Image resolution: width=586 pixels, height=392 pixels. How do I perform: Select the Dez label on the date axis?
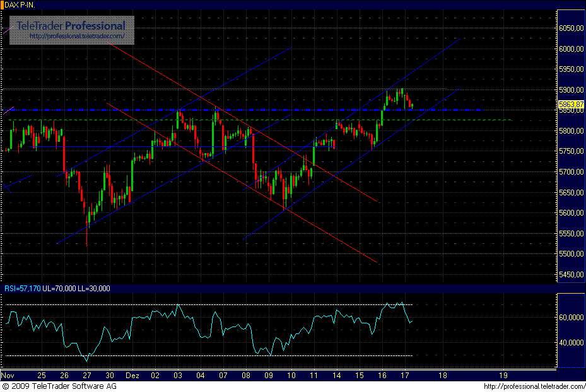click(x=132, y=374)
